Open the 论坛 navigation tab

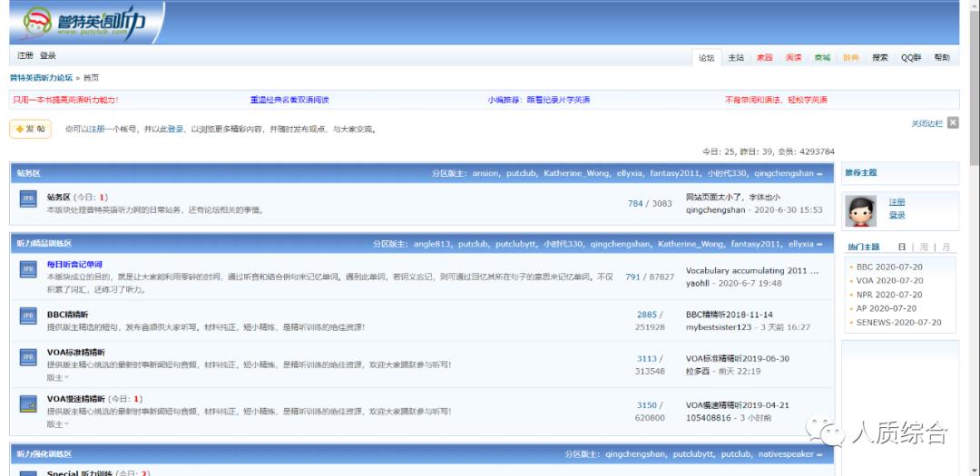[x=707, y=57]
